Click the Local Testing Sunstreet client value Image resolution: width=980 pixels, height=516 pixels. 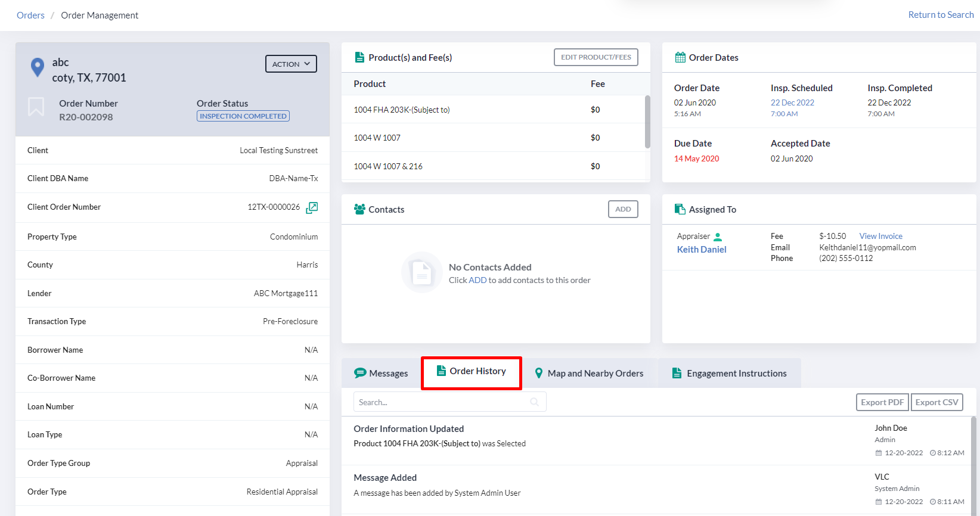[278, 150]
